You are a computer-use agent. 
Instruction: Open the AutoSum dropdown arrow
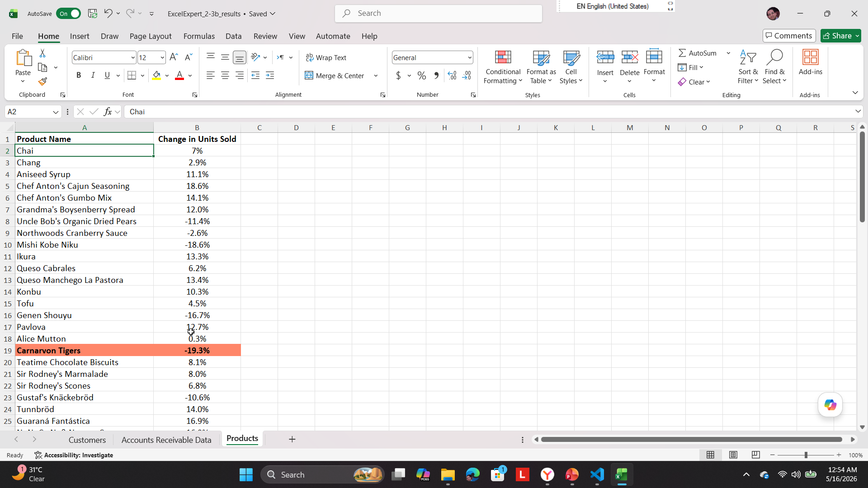click(x=728, y=53)
